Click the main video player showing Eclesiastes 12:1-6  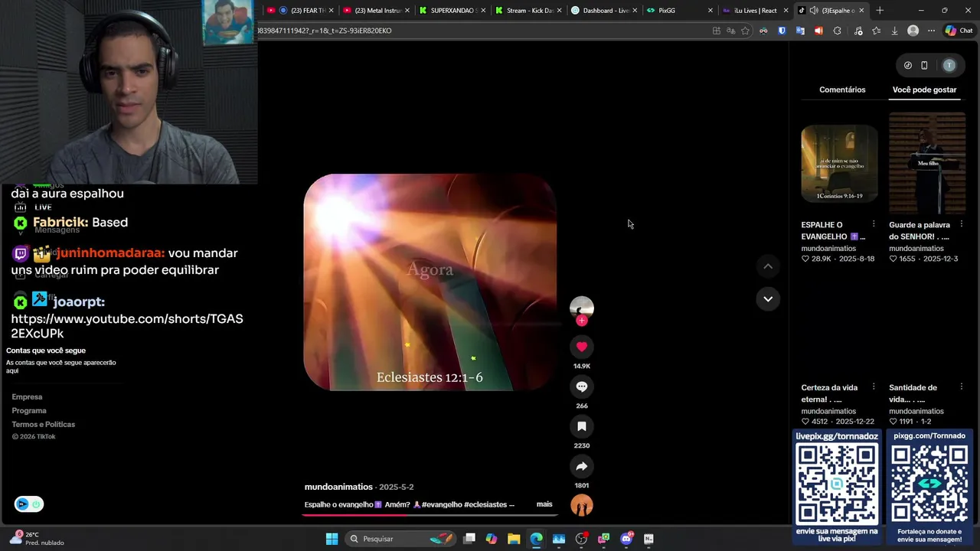[x=430, y=282]
